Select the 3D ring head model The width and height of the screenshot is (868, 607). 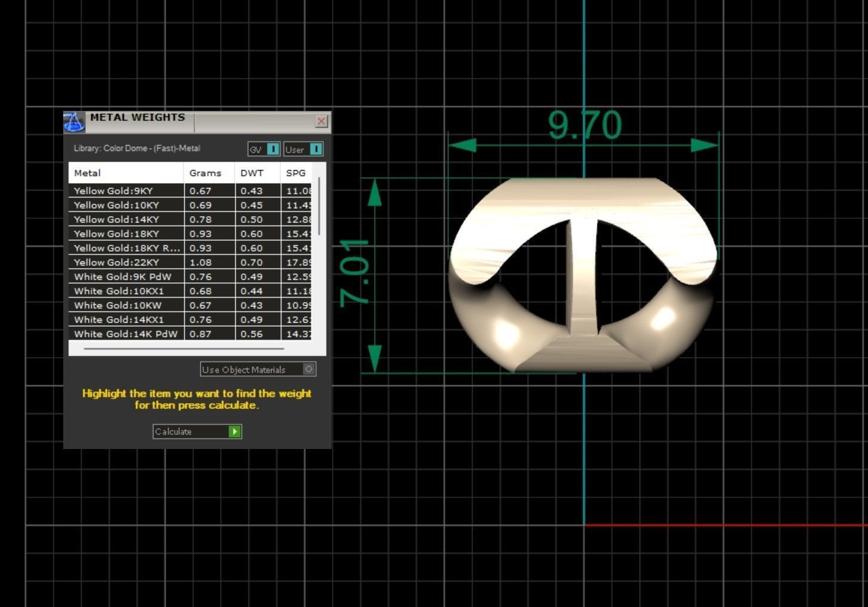[583, 274]
